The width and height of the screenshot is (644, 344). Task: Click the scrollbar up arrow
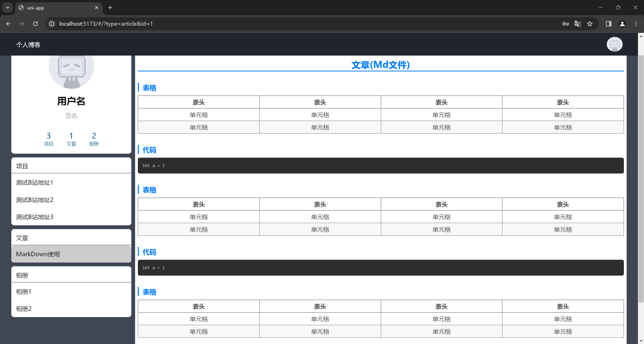[x=641, y=36]
